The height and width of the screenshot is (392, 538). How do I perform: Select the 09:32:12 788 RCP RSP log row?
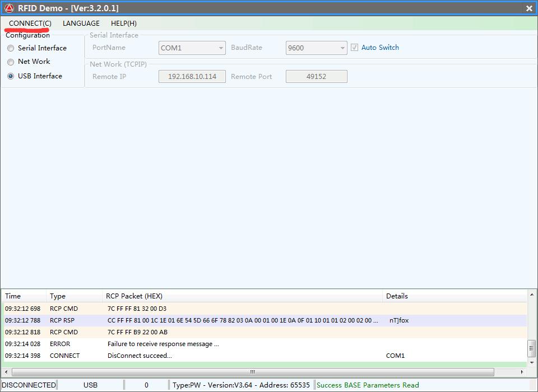coord(224,320)
